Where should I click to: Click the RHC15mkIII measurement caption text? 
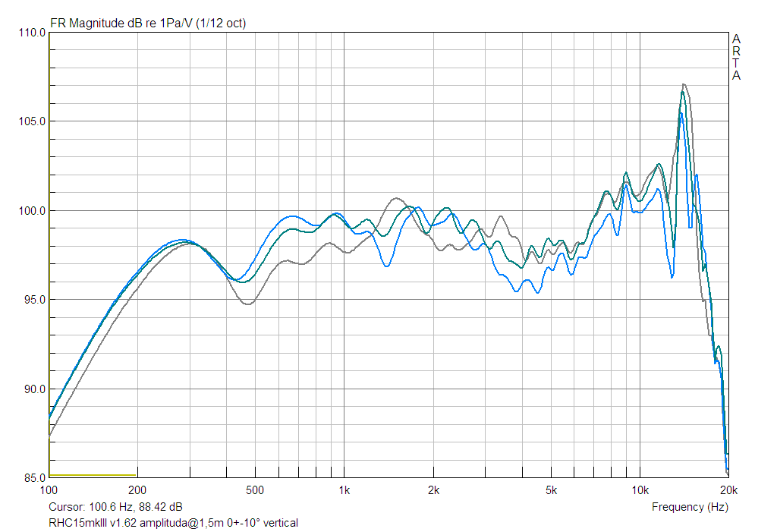click(x=174, y=523)
